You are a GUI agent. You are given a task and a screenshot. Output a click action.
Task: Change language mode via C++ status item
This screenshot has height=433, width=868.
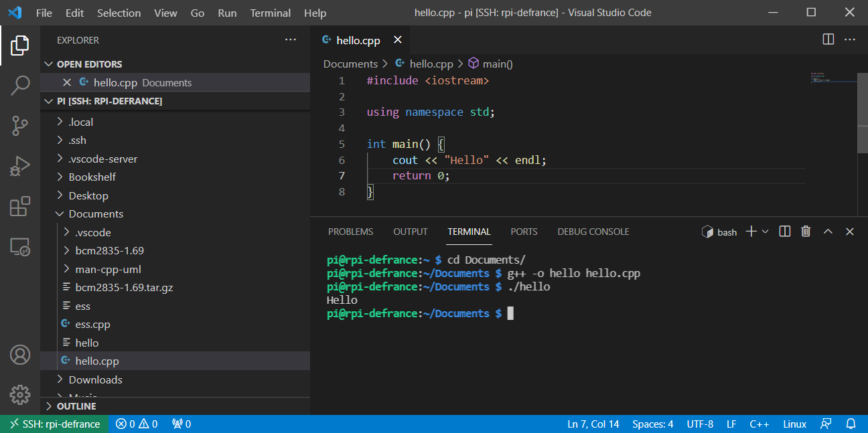click(x=759, y=424)
